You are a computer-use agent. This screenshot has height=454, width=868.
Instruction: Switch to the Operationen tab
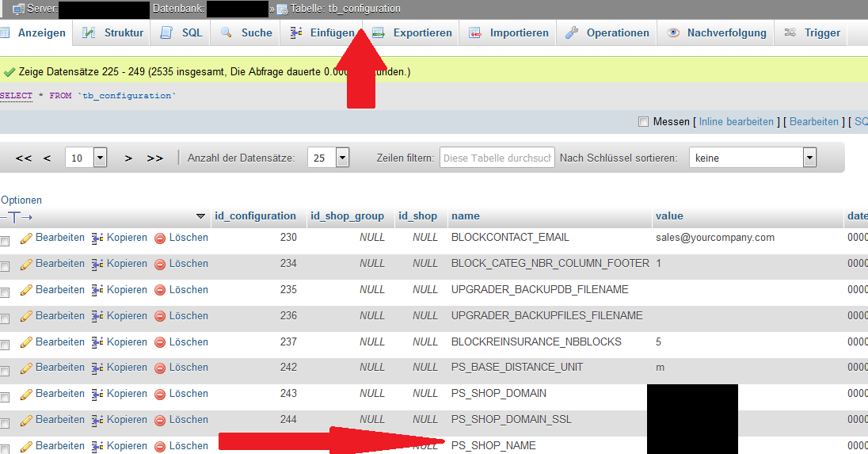click(607, 32)
